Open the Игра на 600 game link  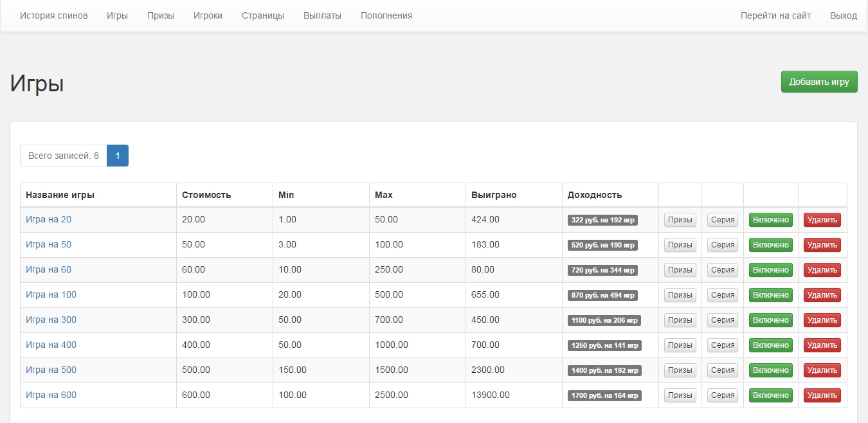[x=51, y=395]
